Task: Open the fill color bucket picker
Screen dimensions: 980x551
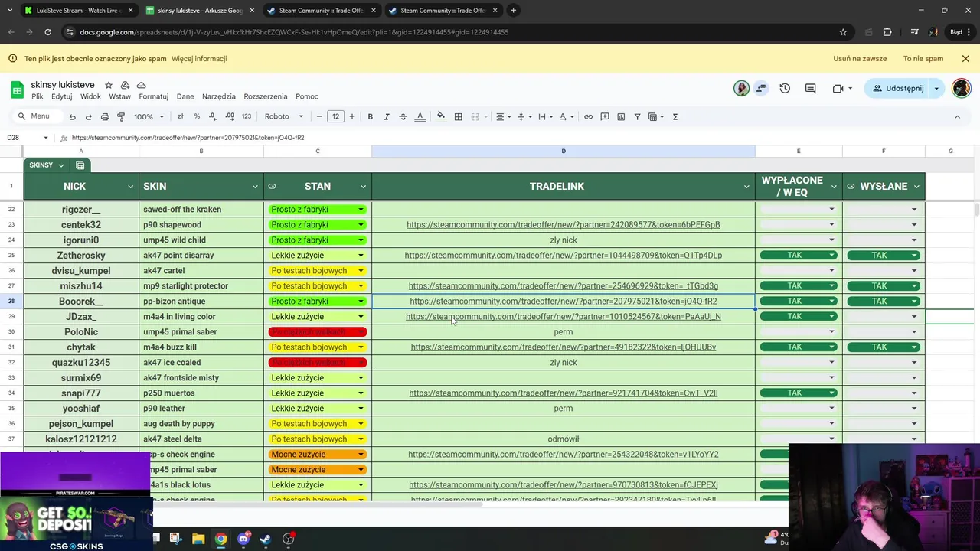Action: (x=440, y=116)
